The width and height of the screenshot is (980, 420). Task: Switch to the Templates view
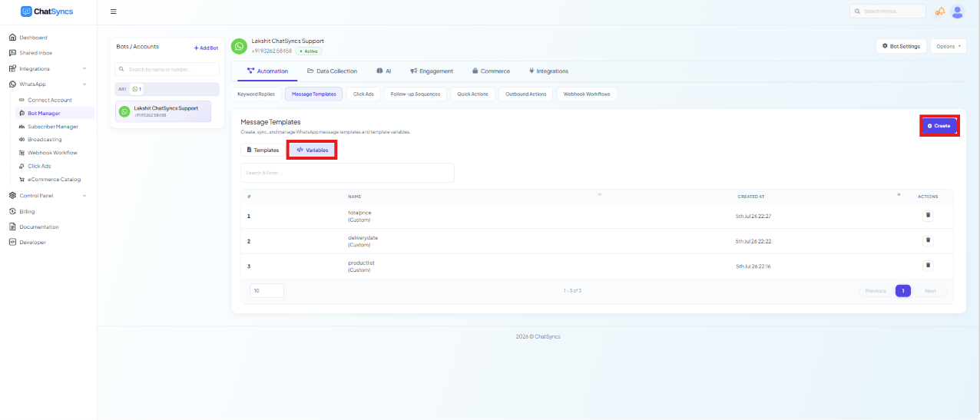coord(262,150)
